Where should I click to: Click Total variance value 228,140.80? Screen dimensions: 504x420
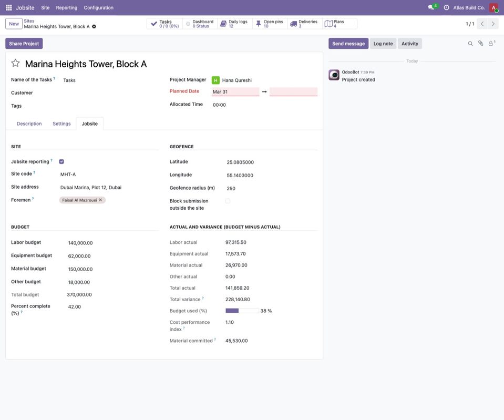[x=238, y=300]
